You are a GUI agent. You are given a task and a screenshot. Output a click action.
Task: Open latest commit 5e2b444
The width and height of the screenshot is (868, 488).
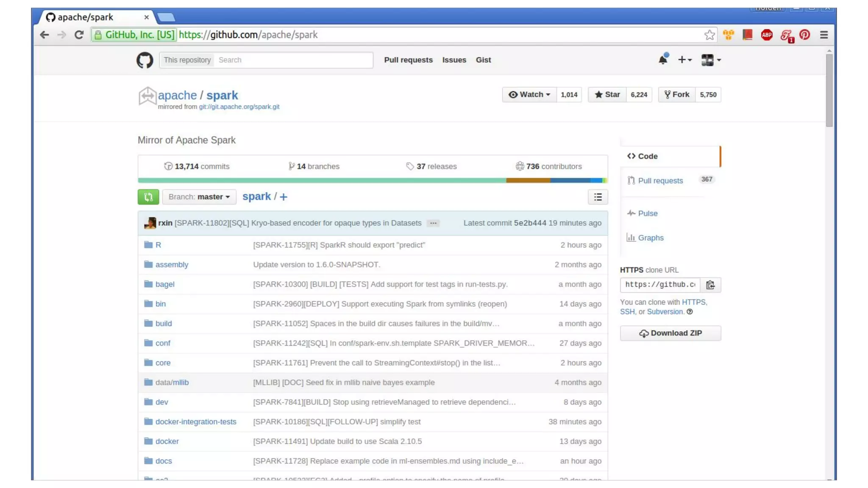click(x=530, y=223)
